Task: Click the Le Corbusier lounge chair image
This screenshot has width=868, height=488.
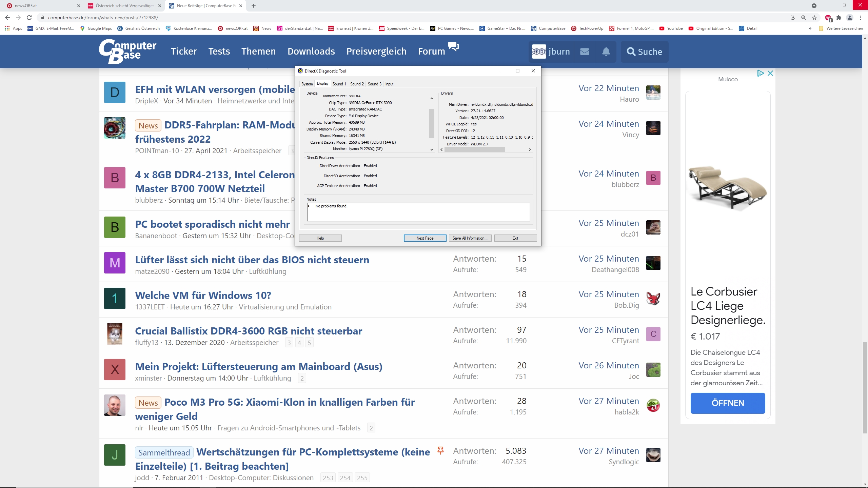Action: [x=728, y=188]
